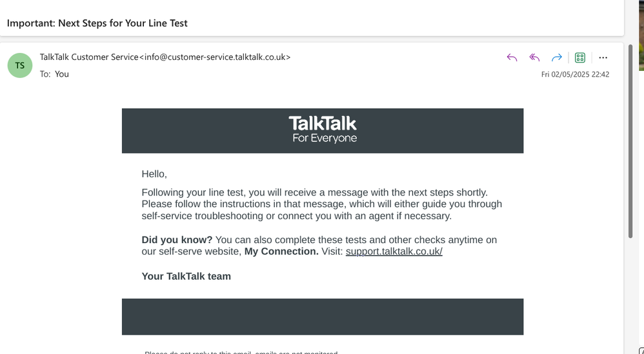Click the "Your TalkTalk team" signature

point(186,276)
